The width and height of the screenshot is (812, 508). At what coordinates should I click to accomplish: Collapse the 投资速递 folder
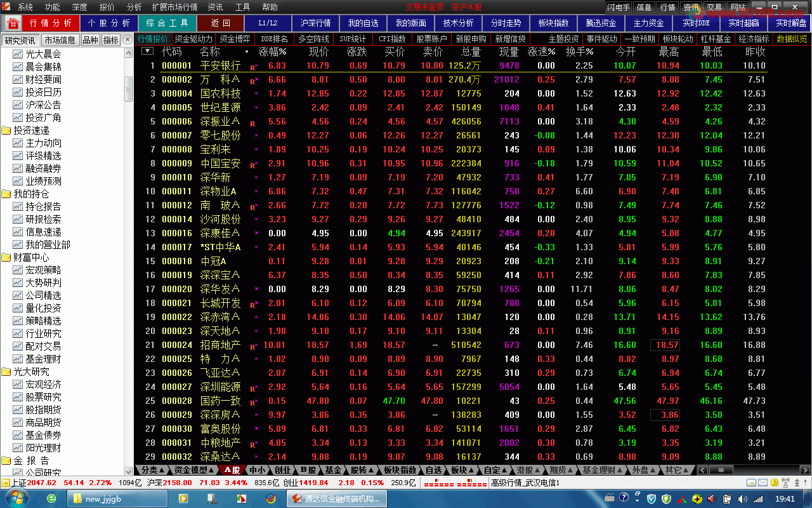6,130
